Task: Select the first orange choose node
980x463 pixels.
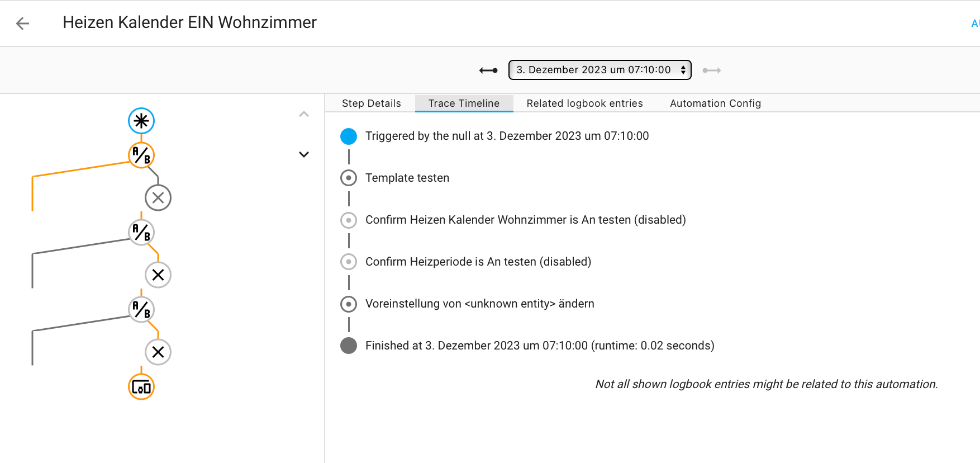Action: coord(141,155)
